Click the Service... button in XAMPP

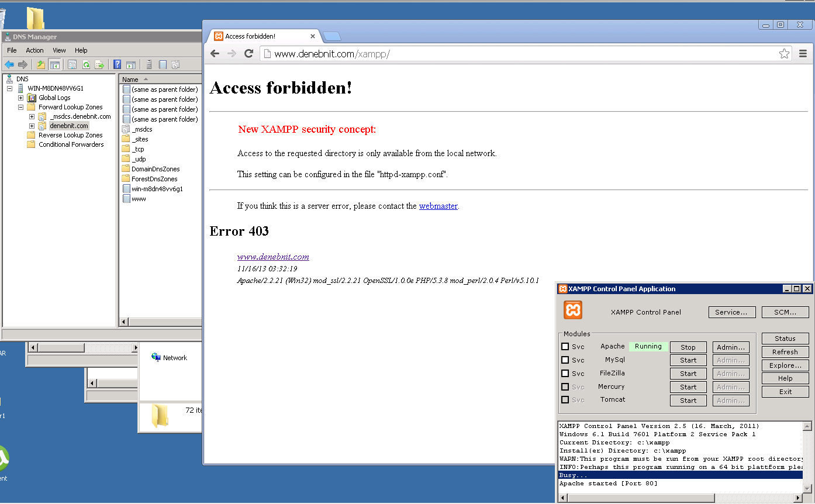click(731, 312)
